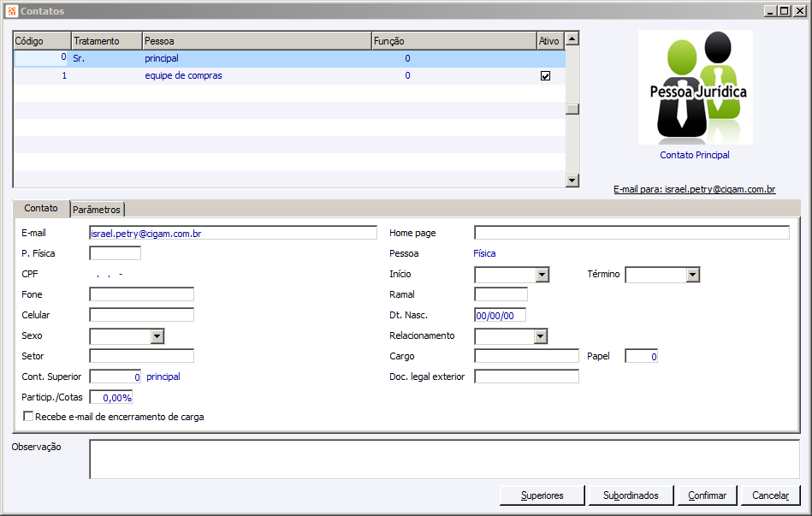Click the Cont. Superior code field

[115, 377]
